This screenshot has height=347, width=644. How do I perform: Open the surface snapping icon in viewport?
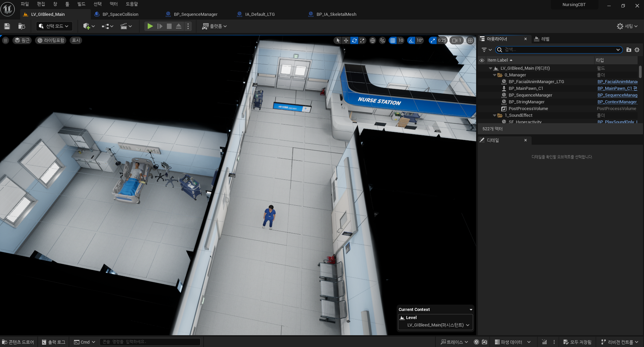(x=382, y=40)
